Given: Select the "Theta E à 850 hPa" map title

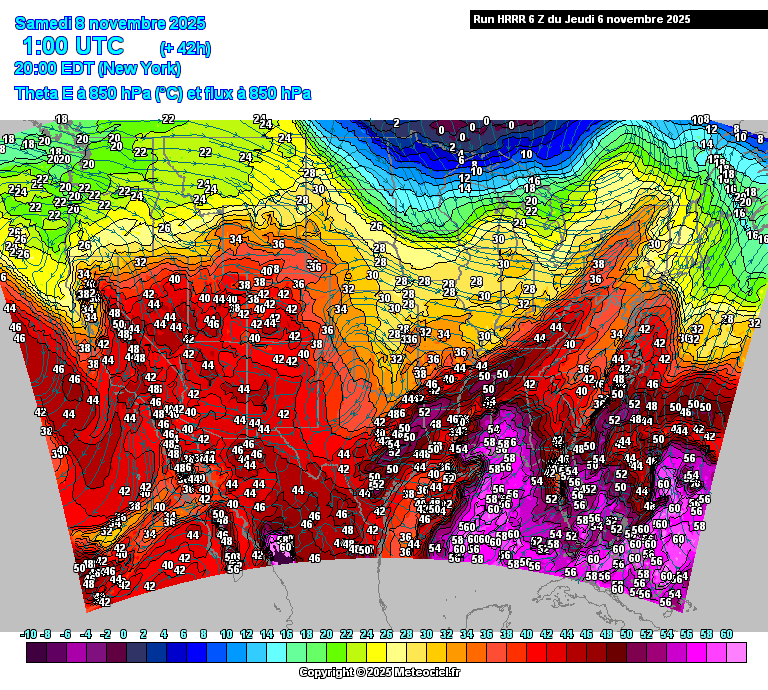Looking at the screenshot, I should point(162,93).
